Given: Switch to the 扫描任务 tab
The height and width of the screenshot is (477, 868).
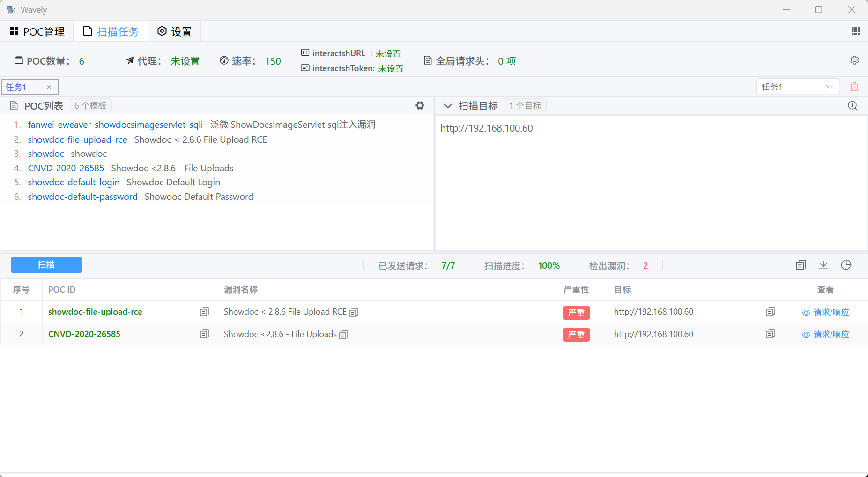Looking at the screenshot, I should (x=111, y=31).
